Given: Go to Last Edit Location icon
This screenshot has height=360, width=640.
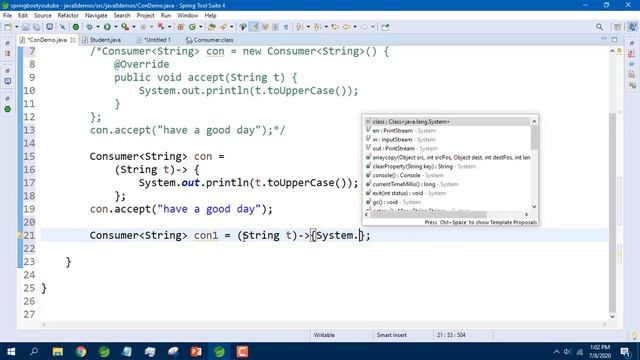Looking at the screenshot, I should pyautogui.click(x=335, y=27).
